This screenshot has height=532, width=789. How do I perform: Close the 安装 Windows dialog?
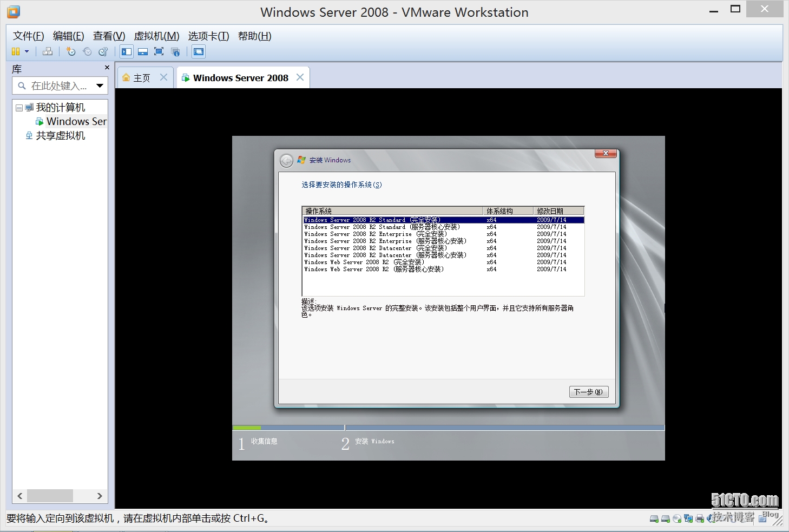click(606, 153)
